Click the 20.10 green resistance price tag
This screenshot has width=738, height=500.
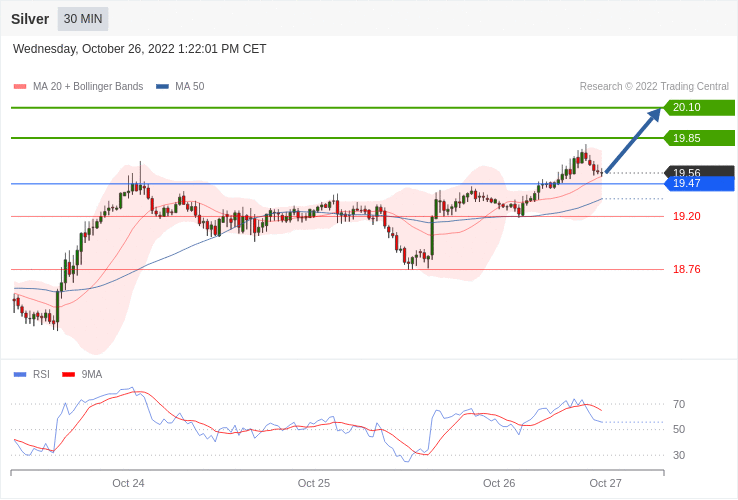[x=699, y=107]
